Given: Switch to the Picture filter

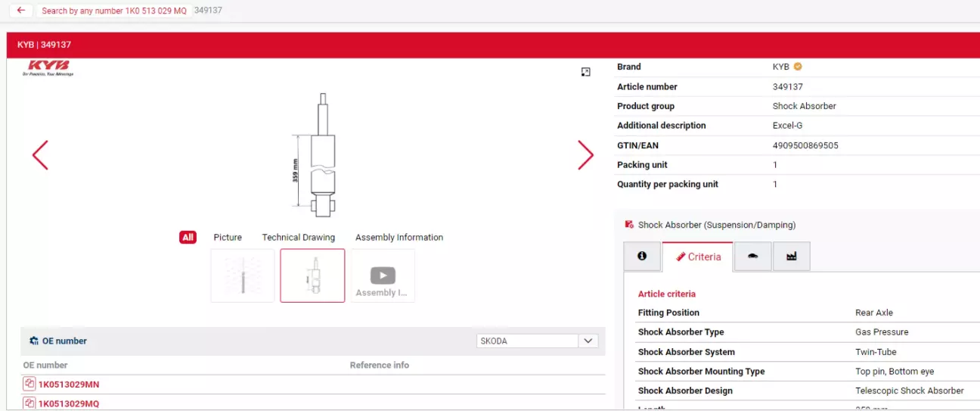Looking at the screenshot, I should (x=228, y=238).
